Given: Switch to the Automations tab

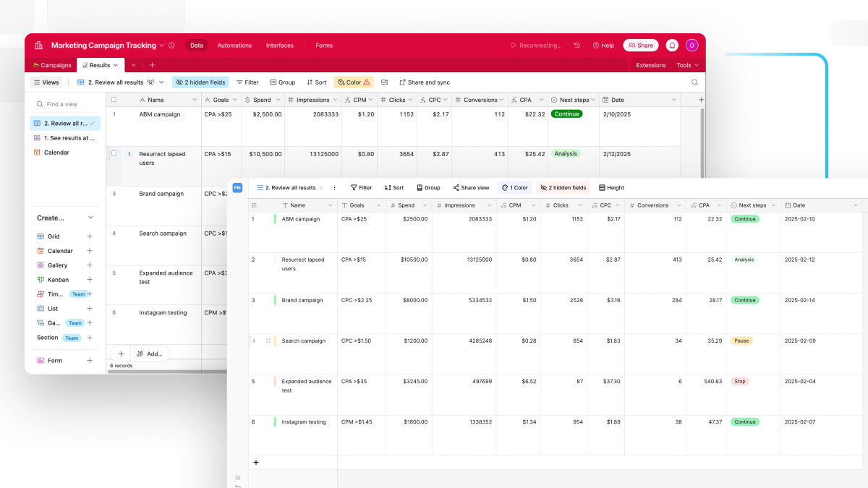Looking at the screenshot, I should [234, 46].
